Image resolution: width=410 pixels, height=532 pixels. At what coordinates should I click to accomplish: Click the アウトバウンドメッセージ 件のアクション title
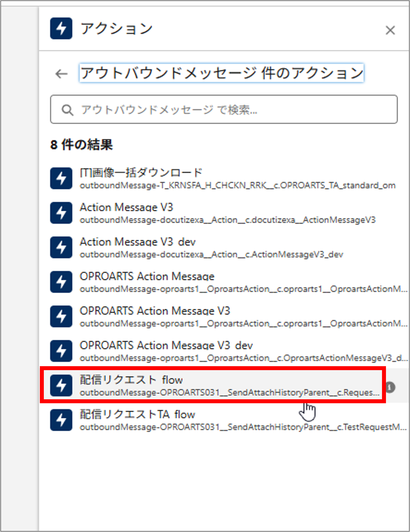pyautogui.click(x=221, y=73)
